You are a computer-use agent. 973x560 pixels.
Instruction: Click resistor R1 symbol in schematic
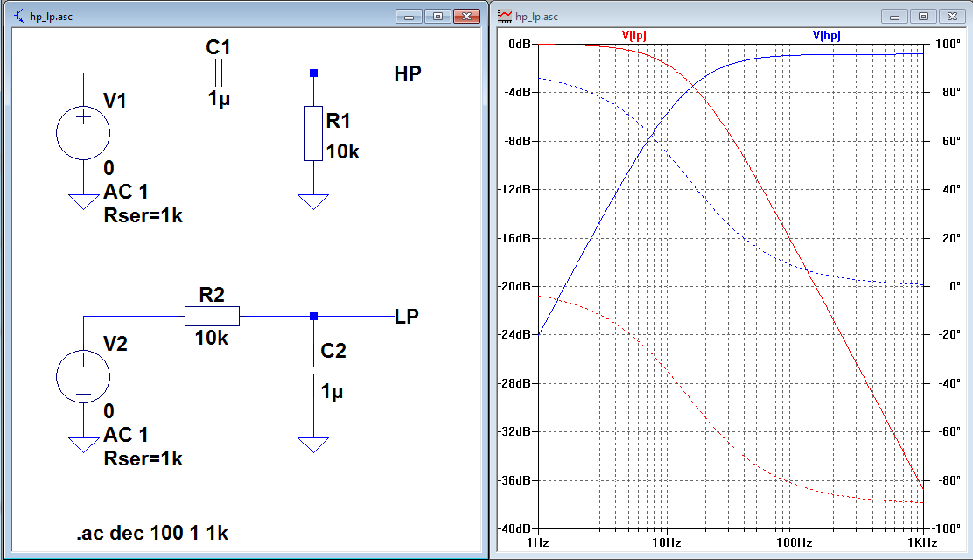tap(313, 134)
